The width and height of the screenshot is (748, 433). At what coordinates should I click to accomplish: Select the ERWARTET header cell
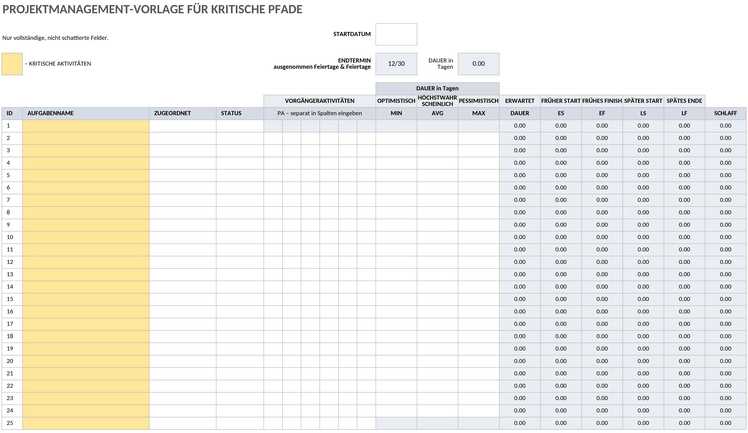[x=520, y=101]
